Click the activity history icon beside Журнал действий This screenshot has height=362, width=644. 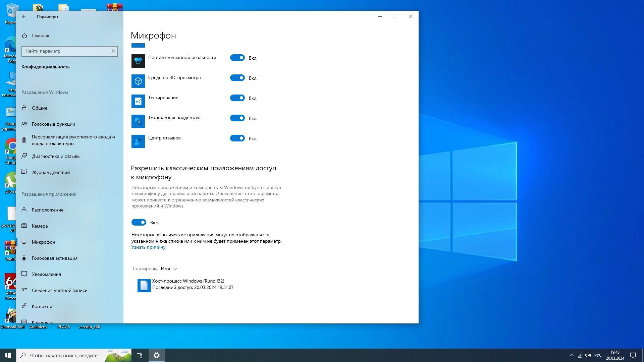coord(24,172)
